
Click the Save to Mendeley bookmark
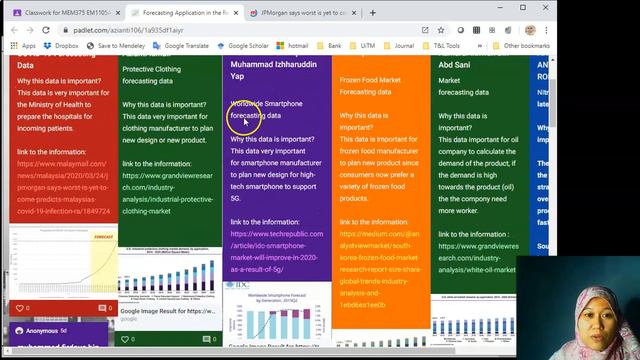(x=116, y=46)
